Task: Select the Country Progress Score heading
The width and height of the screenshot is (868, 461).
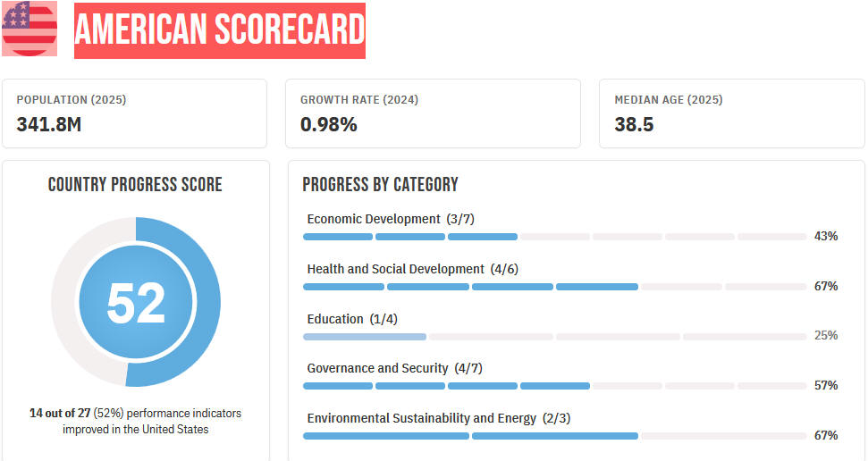Action: (x=135, y=184)
